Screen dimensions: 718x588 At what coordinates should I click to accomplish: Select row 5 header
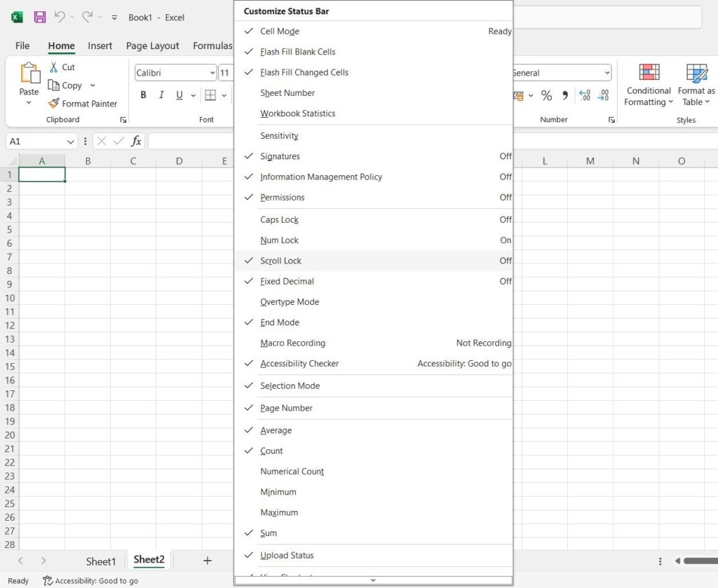(x=9, y=230)
